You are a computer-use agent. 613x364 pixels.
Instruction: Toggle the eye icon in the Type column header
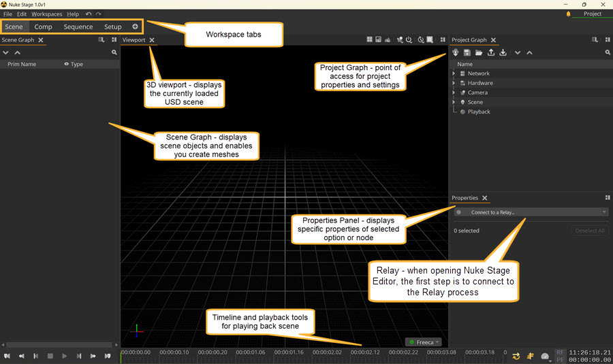(67, 64)
